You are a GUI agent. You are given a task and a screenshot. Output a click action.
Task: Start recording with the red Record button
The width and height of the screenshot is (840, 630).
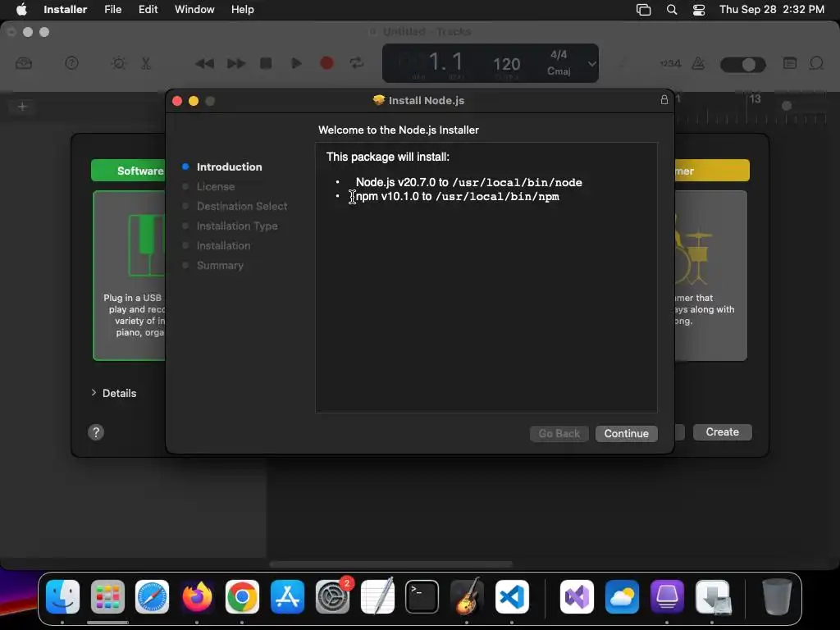pos(326,63)
